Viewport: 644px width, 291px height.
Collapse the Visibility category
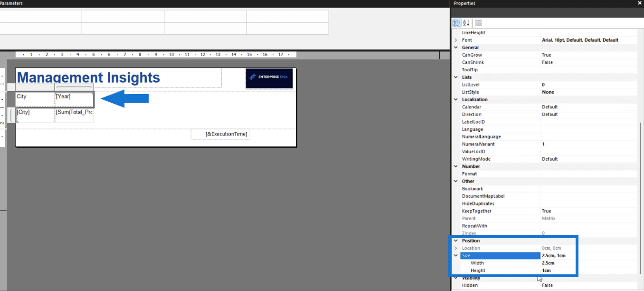[456, 278]
